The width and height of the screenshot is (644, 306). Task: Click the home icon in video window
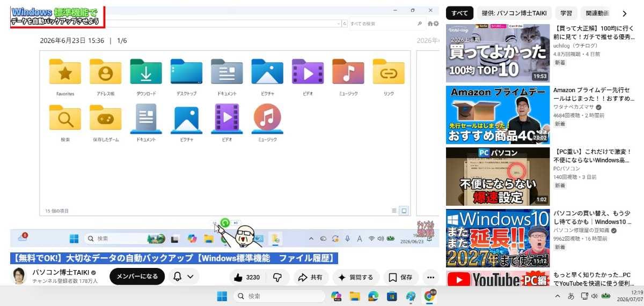(430, 24)
